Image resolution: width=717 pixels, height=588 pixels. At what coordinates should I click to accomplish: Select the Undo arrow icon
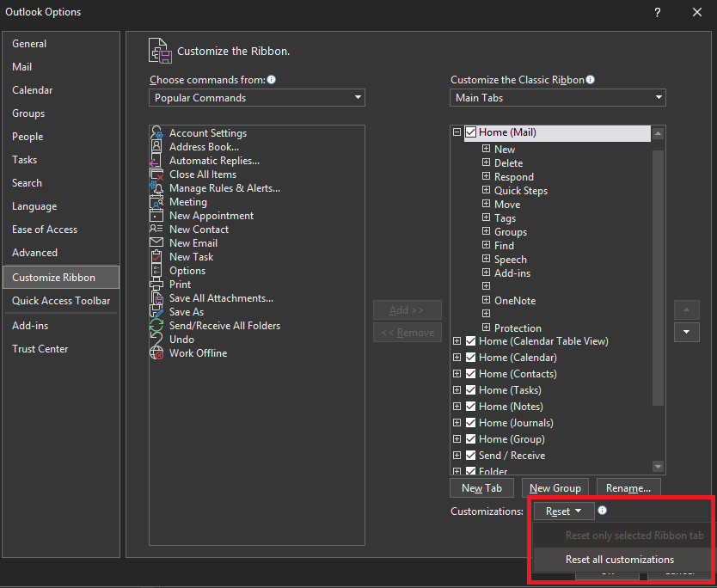[x=156, y=339]
